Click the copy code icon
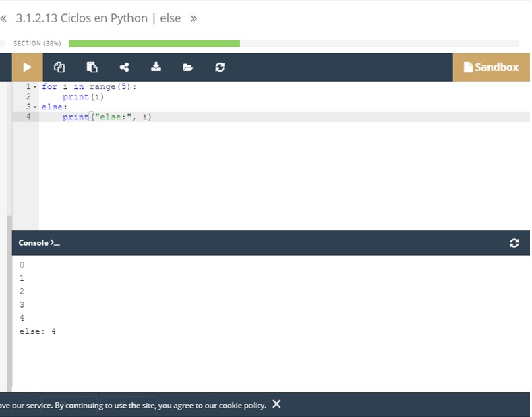This screenshot has width=532, height=417. [59, 67]
